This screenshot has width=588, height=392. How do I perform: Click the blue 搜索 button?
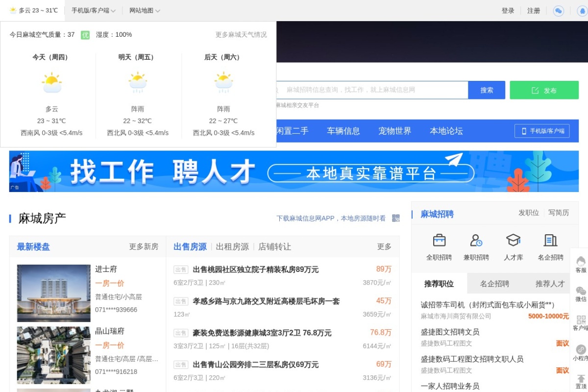(487, 90)
